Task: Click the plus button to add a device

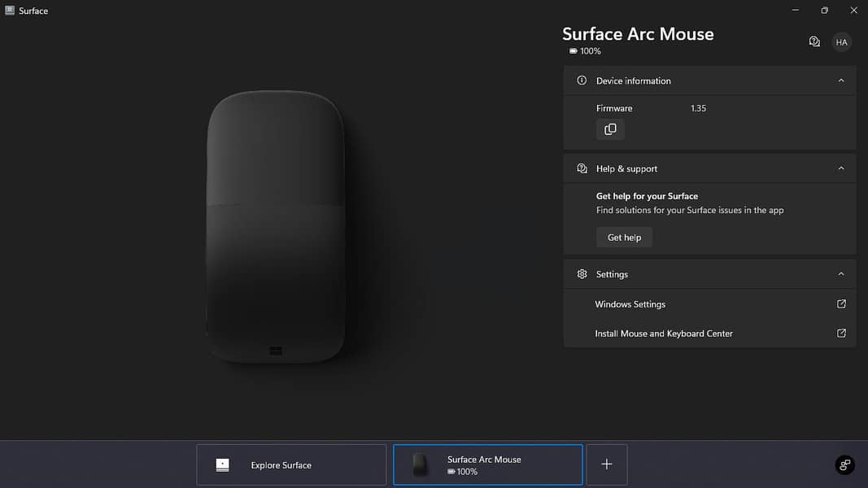Action: (x=606, y=464)
